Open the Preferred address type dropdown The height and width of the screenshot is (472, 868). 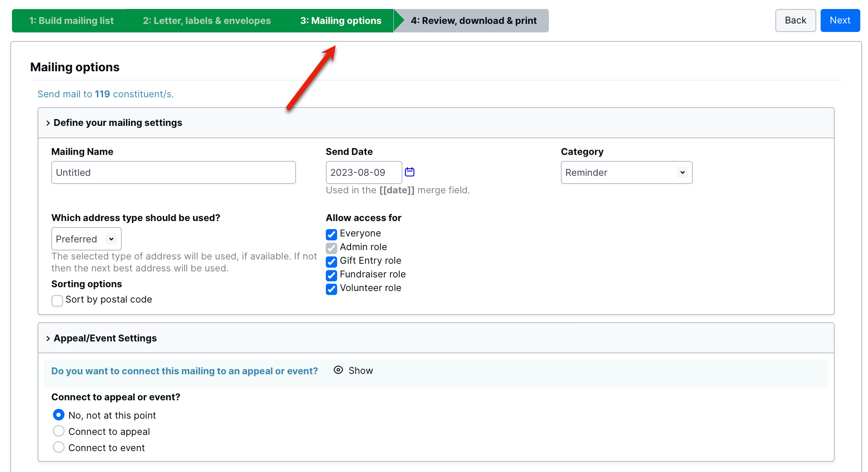coord(86,239)
